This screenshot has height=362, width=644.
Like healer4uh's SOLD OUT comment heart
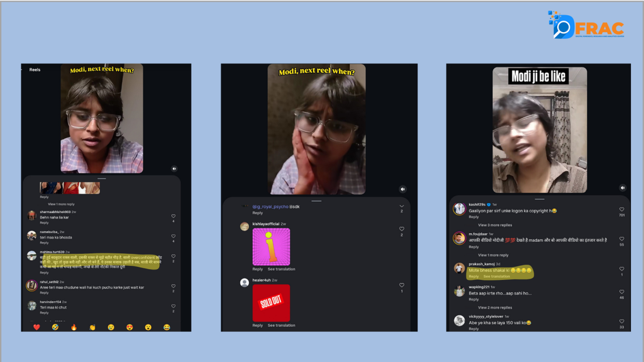pyautogui.click(x=402, y=285)
